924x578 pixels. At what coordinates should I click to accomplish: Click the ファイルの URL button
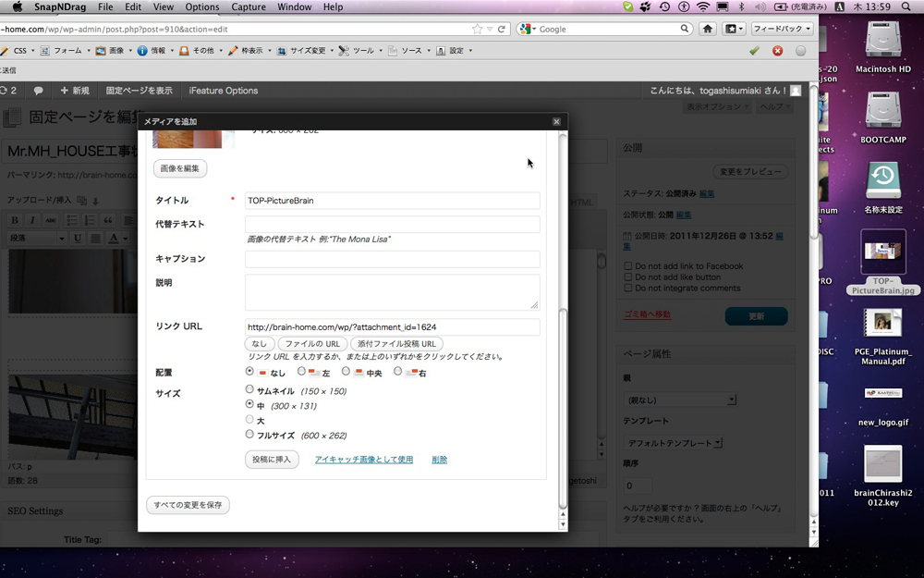[312, 343]
